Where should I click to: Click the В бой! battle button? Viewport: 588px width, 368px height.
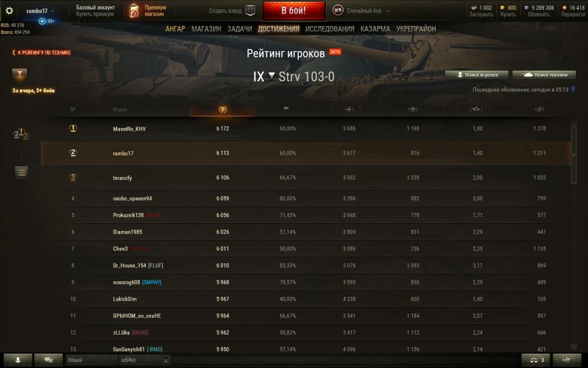[294, 10]
